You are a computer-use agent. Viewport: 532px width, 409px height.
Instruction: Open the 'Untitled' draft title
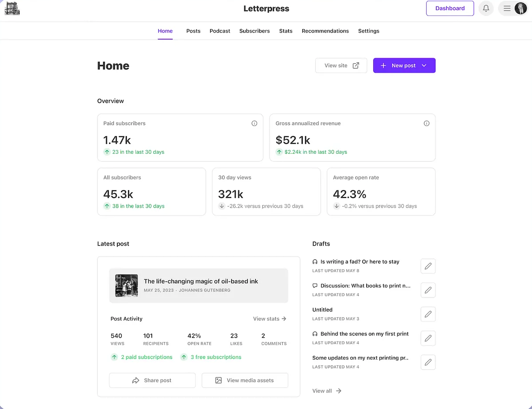tap(322, 310)
